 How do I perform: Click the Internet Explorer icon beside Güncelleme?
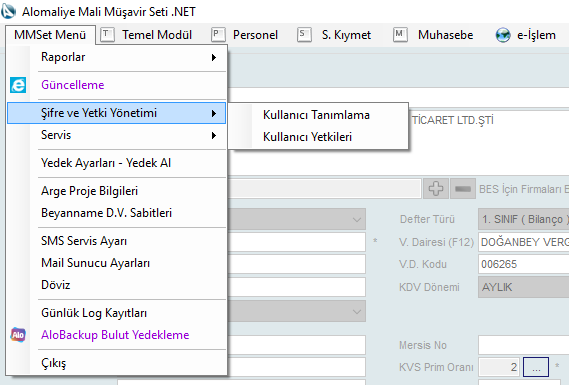pyautogui.click(x=18, y=85)
